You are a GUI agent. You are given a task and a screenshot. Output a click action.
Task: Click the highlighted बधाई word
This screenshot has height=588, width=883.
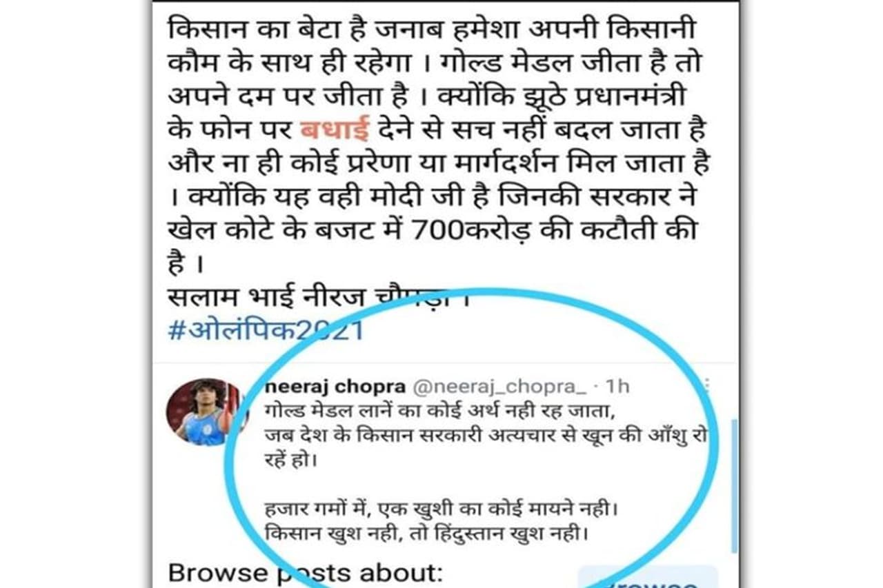tap(335, 129)
